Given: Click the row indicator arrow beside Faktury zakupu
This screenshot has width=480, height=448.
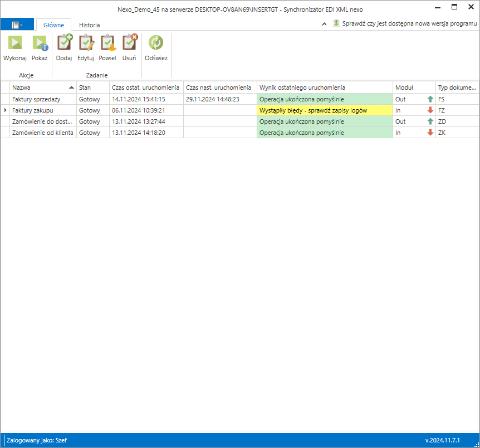Looking at the screenshot, I should [6, 110].
